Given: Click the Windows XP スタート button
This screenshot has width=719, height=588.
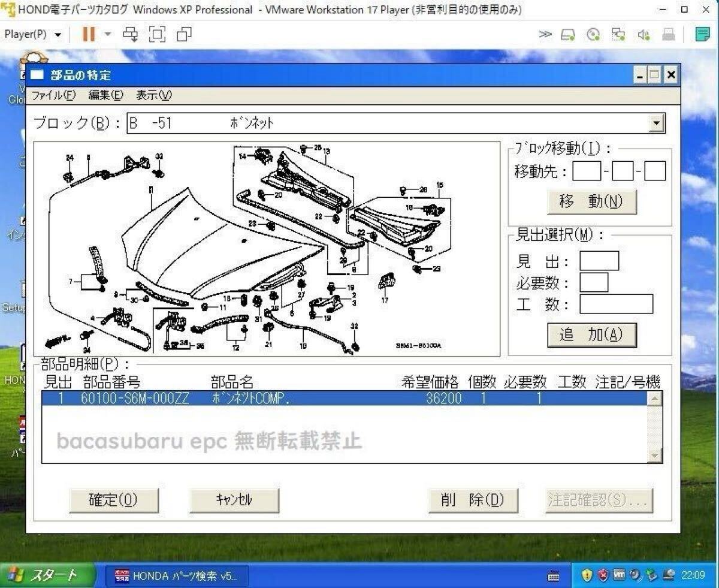Looking at the screenshot, I should point(48,575).
